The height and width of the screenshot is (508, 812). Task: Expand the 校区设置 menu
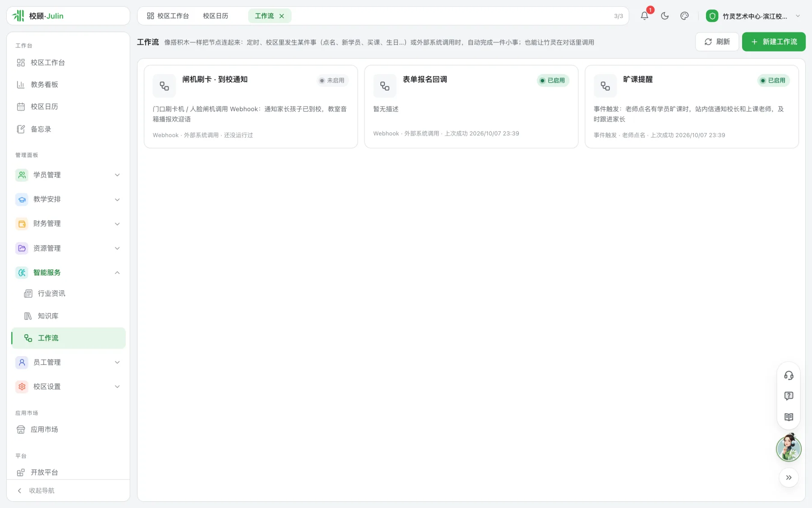tap(68, 387)
